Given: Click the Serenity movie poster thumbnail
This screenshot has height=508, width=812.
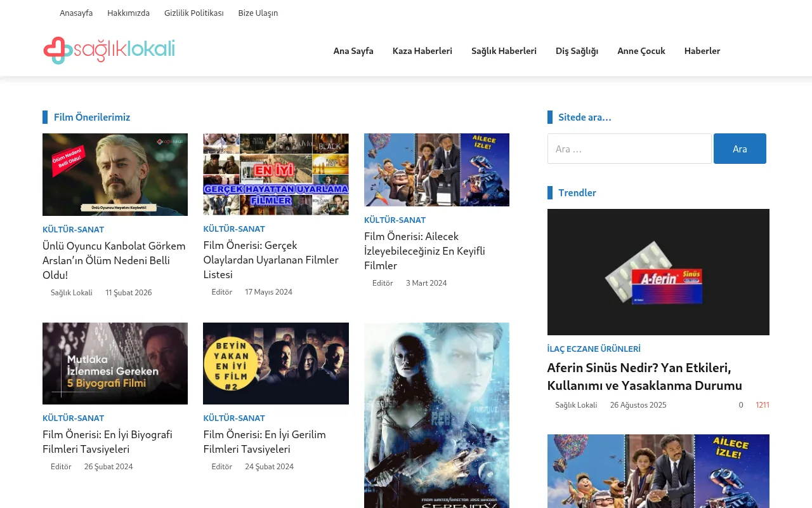Looking at the screenshot, I should coord(436,415).
